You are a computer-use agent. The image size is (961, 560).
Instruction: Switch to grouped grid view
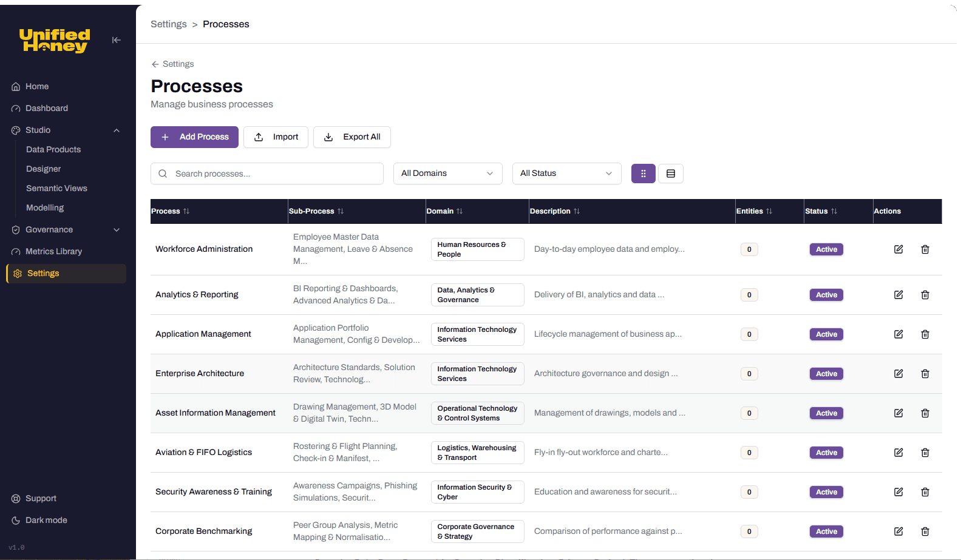pos(643,174)
